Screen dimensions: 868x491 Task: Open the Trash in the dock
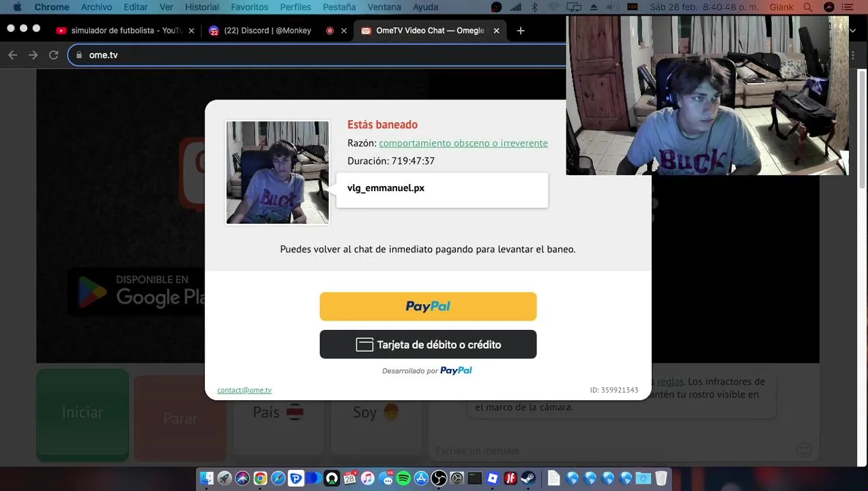(661, 479)
